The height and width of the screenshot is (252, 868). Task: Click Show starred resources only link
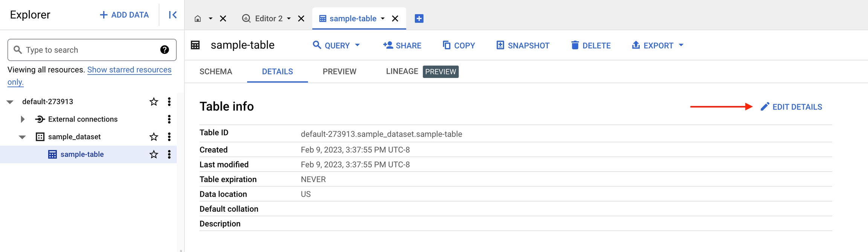(129, 70)
